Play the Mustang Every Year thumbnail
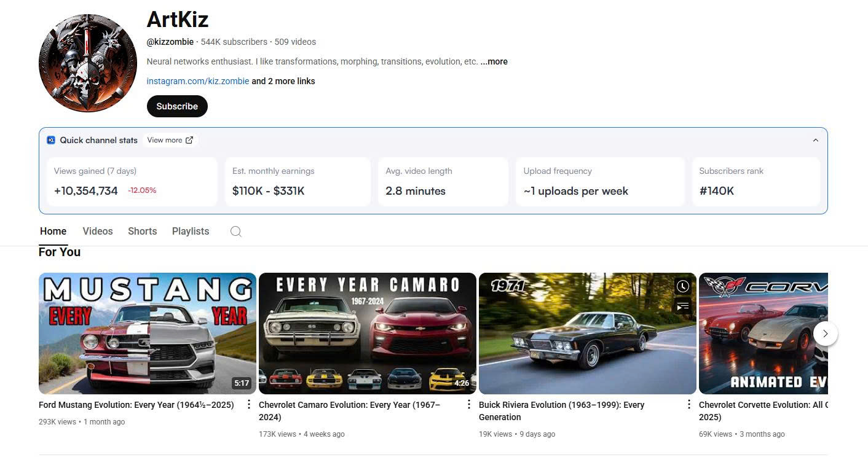This screenshot has width=868, height=457. coord(147,333)
